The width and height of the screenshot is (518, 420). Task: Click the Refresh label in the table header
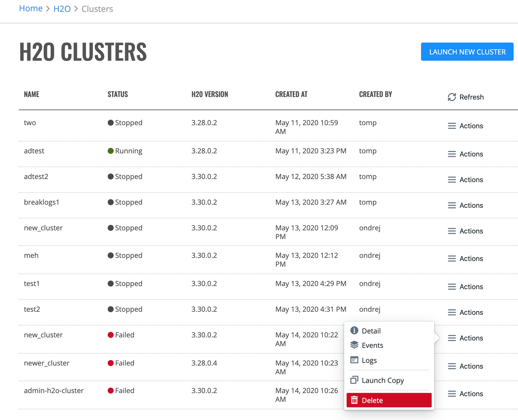pyautogui.click(x=471, y=97)
